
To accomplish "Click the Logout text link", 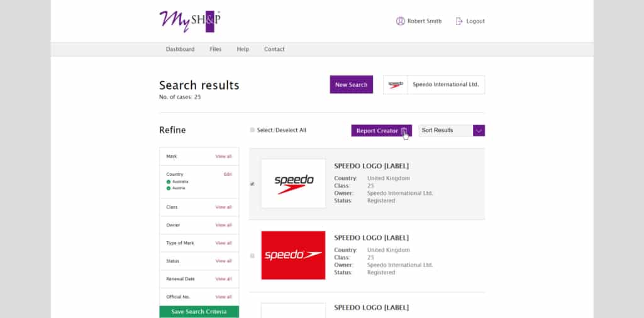I will tap(475, 21).
